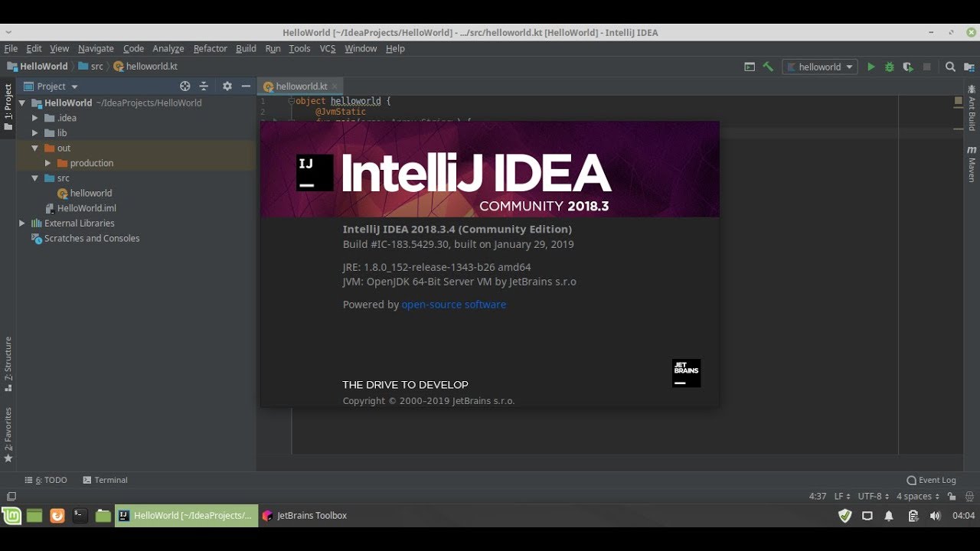Click the cursor position 4:37 indicator
Viewport: 980px width, 551px height.
(x=818, y=496)
